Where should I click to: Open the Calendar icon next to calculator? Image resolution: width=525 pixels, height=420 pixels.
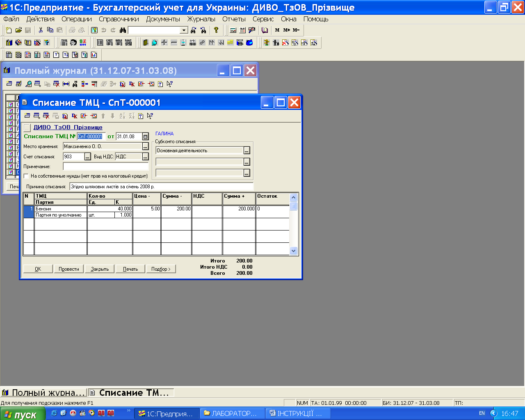[x=242, y=30]
